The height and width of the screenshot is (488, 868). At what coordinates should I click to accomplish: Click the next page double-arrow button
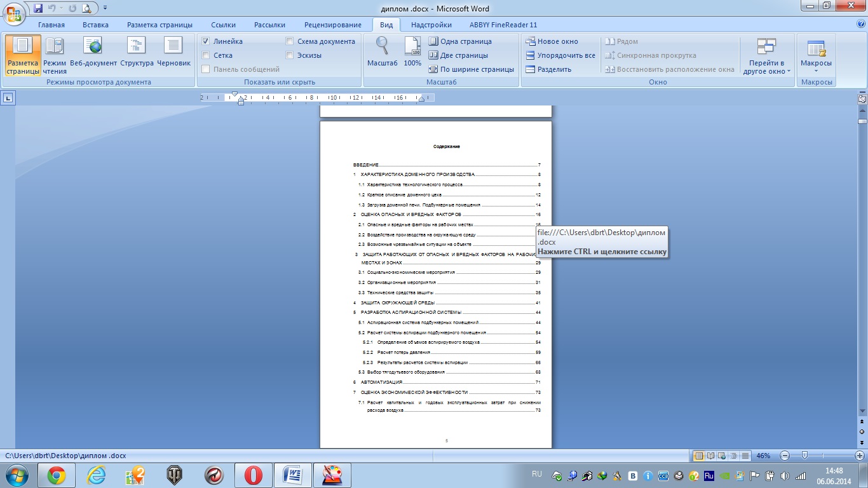pos(862,442)
